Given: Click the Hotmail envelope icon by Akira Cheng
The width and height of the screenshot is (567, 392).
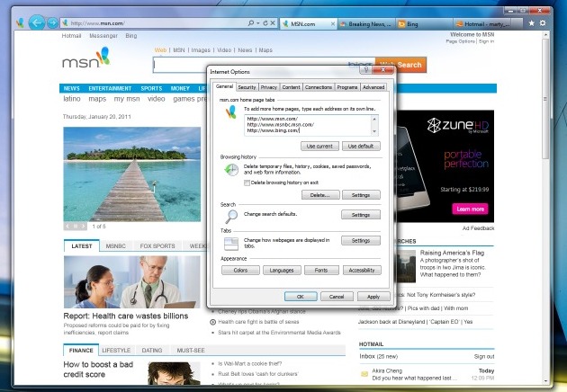Looking at the screenshot, I should tap(364, 374).
